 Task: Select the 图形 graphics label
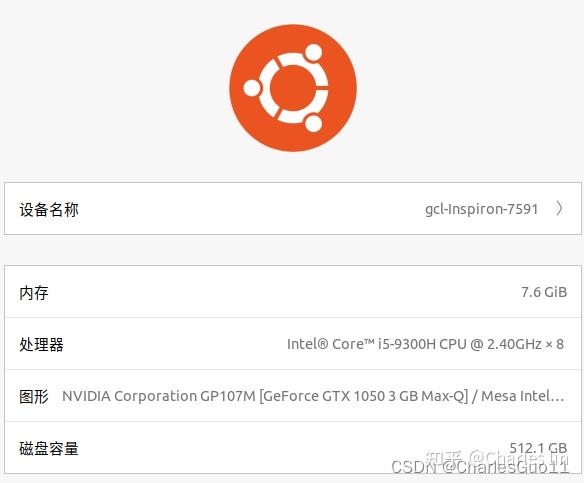pyautogui.click(x=34, y=396)
